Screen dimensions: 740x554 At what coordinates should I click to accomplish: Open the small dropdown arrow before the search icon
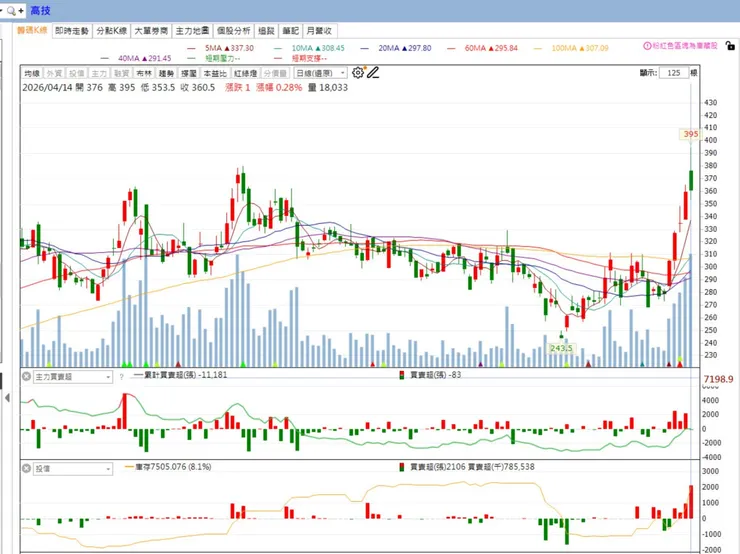point(2,10)
